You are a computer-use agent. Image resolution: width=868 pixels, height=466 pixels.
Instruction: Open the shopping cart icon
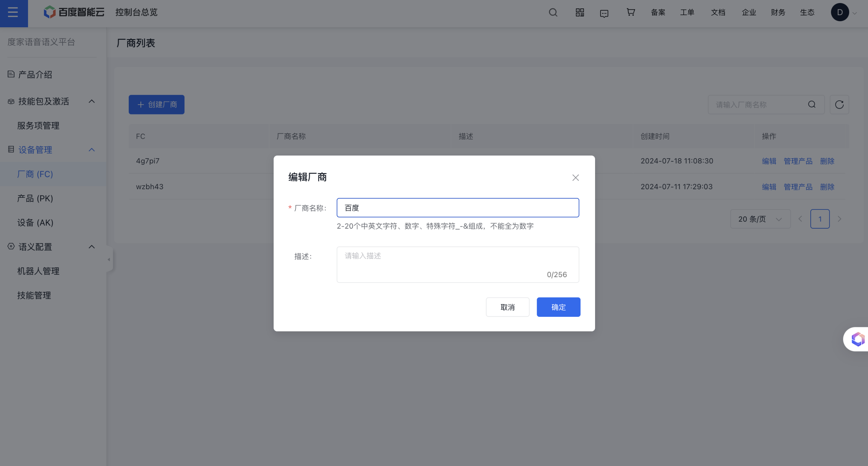pyautogui.click(x=630, y=12)
